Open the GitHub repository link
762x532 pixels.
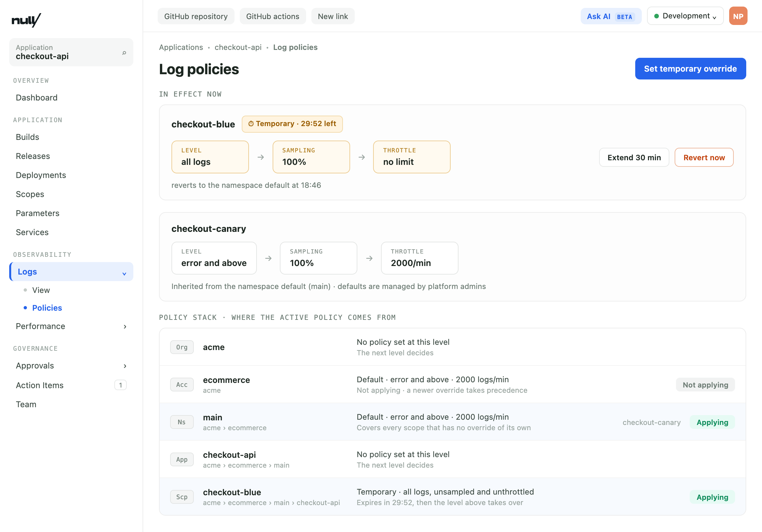pos(196,16)
